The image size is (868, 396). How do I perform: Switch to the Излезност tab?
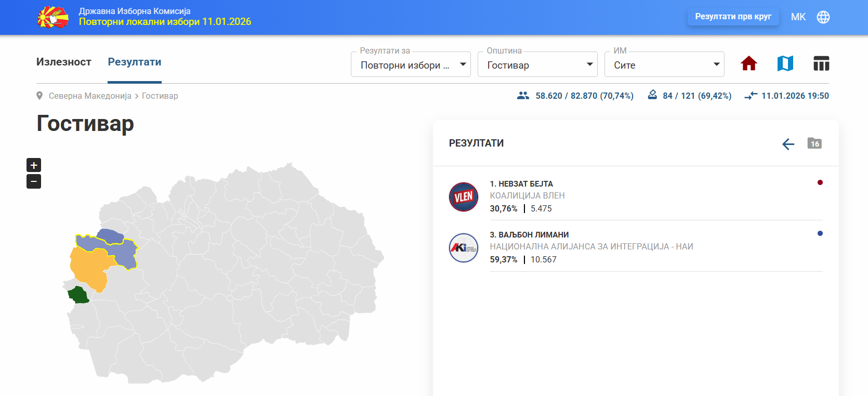64,62
